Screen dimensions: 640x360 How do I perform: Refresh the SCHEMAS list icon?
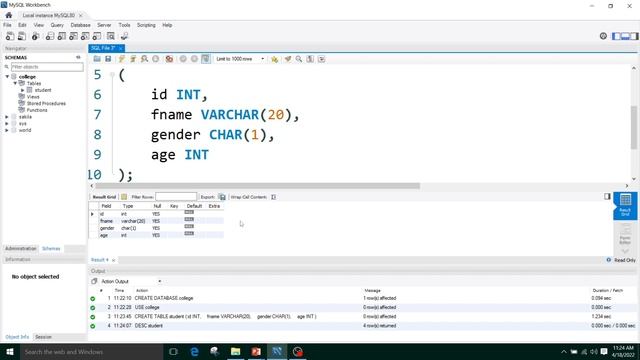point(78,58)
